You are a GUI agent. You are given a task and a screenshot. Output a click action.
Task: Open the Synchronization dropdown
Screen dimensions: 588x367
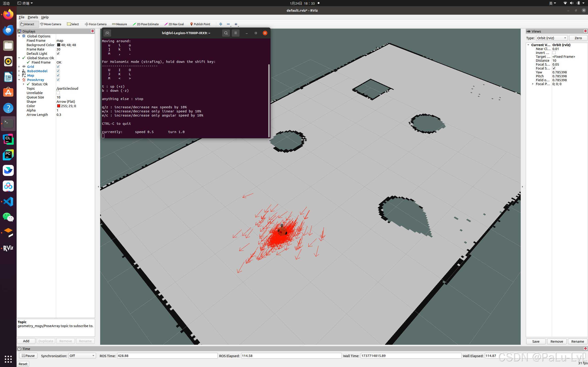coord(82,356)
